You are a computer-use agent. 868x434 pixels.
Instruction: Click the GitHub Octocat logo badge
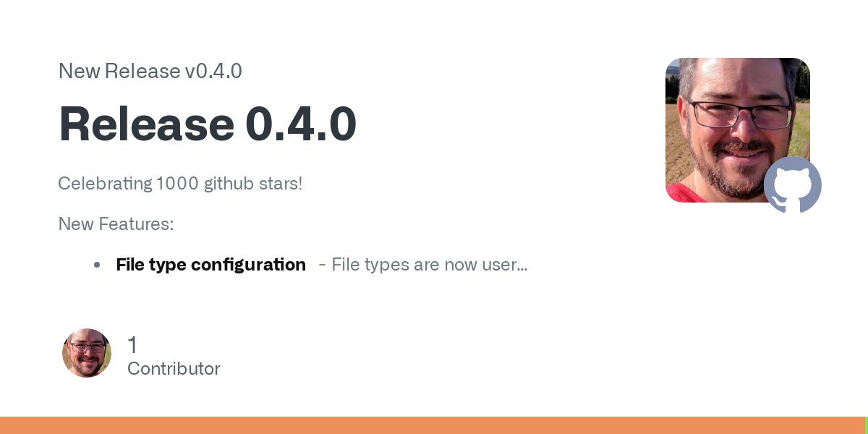coord(793,185)
